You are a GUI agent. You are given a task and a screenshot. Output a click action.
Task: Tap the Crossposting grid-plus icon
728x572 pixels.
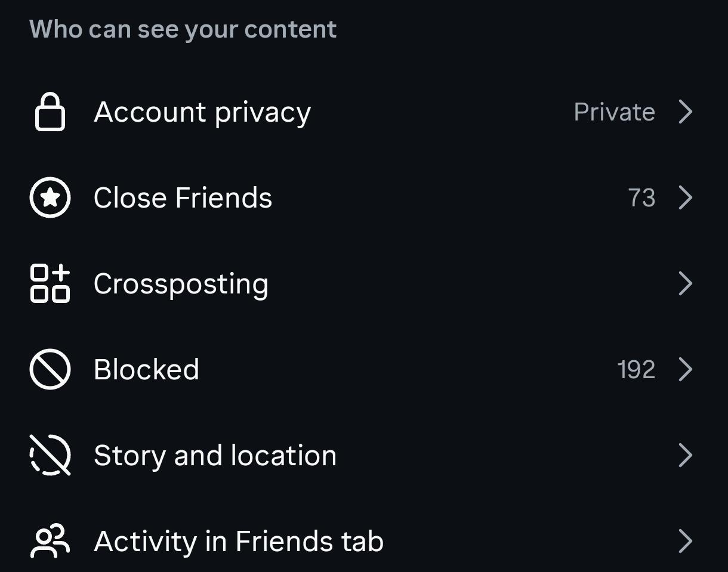50,283
